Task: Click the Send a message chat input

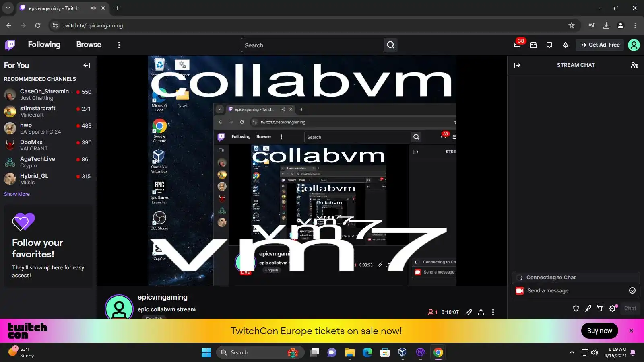Action: [576, 290]
